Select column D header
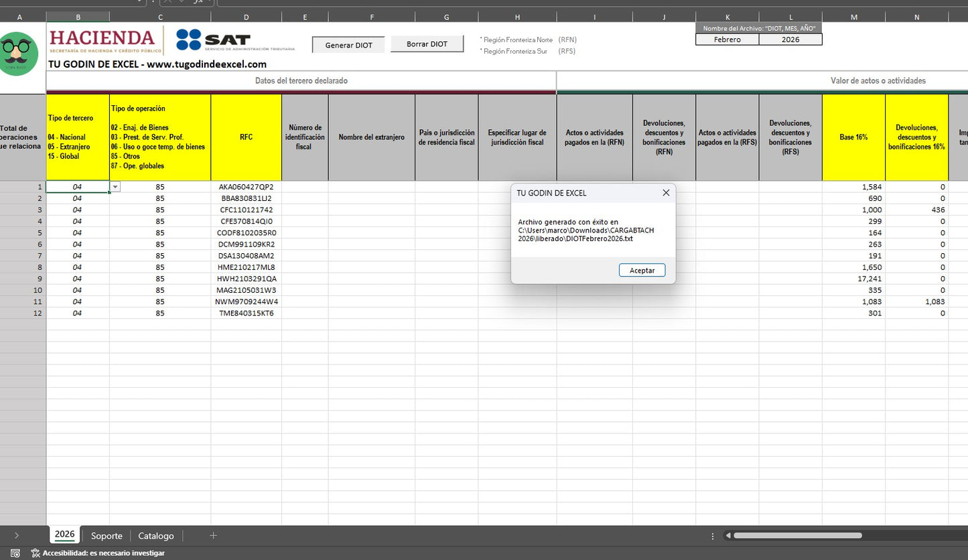This screenshot has height=560, width=968. click(x=246, y=17)
